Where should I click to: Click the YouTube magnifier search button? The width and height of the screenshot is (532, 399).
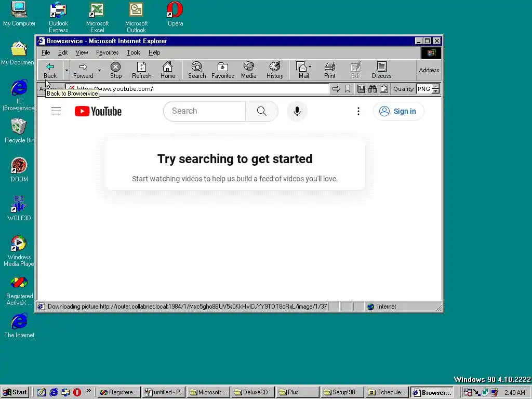[x=262, y=111]
